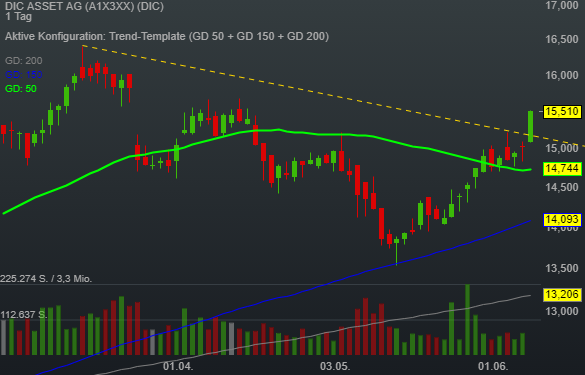Screen dimensions: 585x375
Task: Click the DIC ASSET AG chart title
Action: [84, 6]
